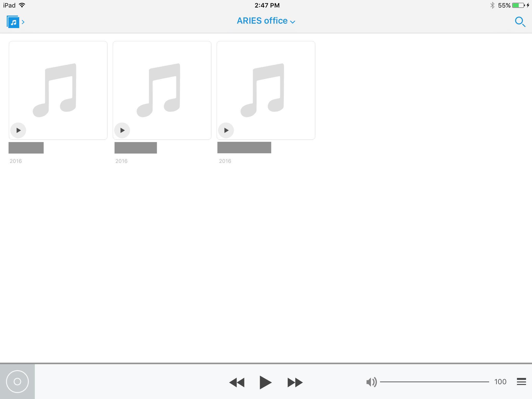Expand the navigation breadcrumb chevron
This screenshot has width=532, height=399.
(x=24, y=22)
